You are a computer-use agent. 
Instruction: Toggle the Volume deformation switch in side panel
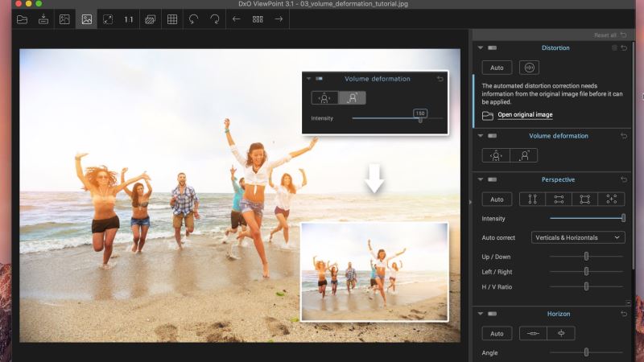tap(492, 136)
